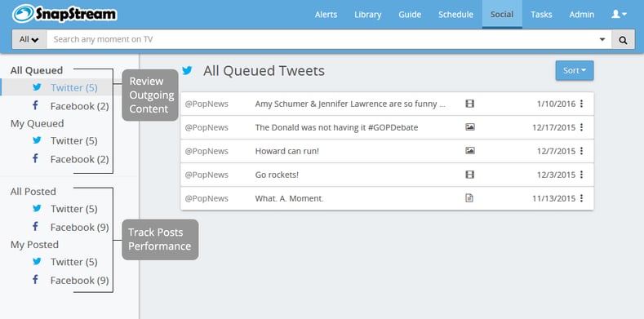Click the document icon in What. A. Moment. row

469,198
